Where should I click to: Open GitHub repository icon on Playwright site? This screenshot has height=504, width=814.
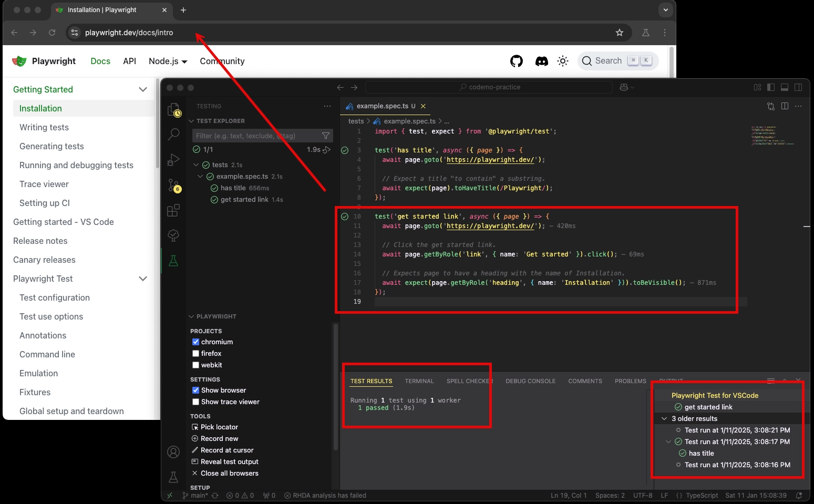point(517,61)
